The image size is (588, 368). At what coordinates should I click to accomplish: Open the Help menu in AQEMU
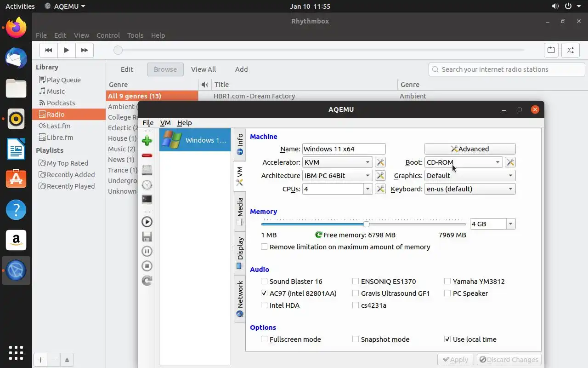click(184, 123)
